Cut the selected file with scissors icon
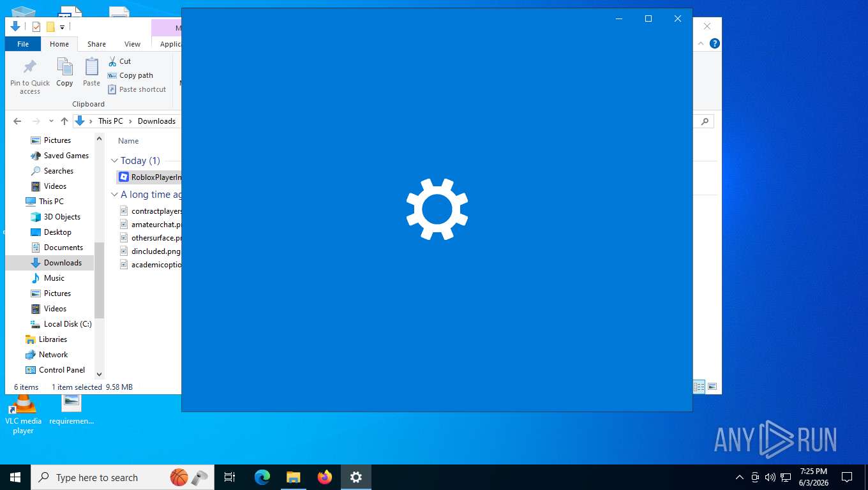 (119, 61)
